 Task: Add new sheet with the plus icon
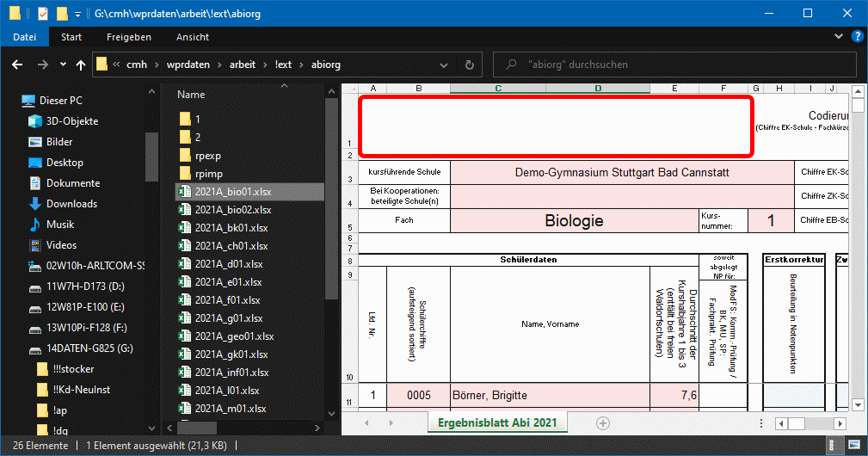(x=603, y=422)
